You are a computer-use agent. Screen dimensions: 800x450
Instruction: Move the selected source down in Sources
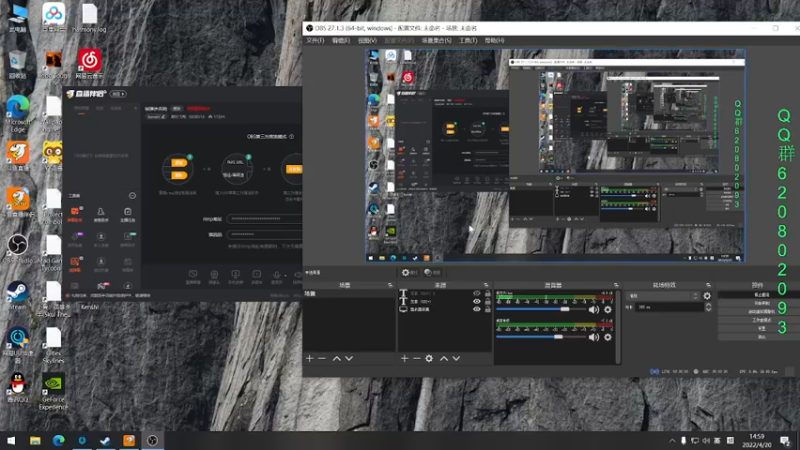pos(456,359)
